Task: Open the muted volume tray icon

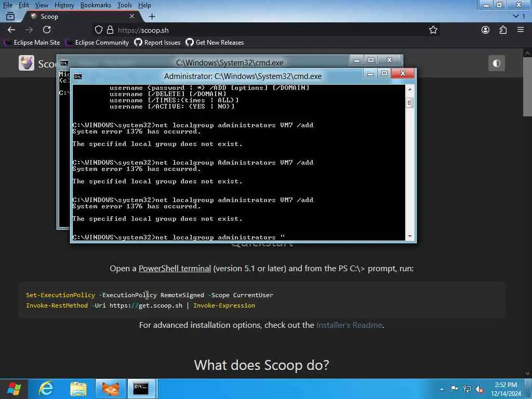Action: tap(480, 390)
